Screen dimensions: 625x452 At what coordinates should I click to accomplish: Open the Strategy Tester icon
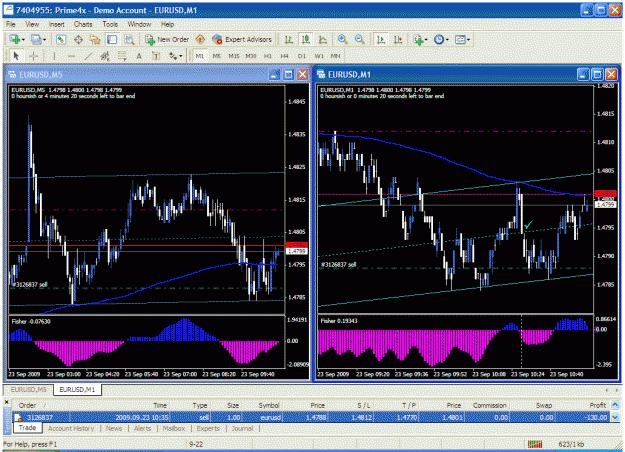pyautogui.click(x=129, y=39)
